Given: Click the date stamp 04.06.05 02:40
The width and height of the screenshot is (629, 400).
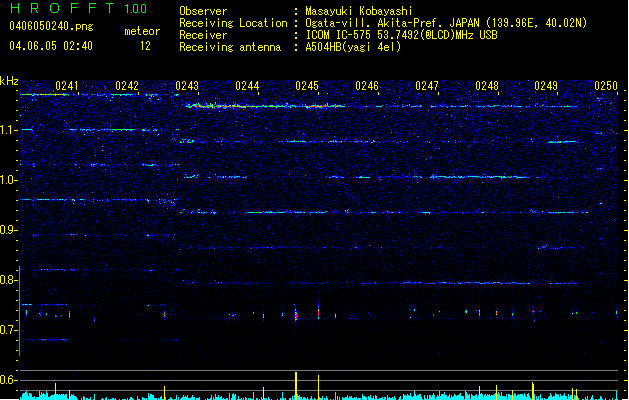Looking at the screenshot, I should 51,46.
